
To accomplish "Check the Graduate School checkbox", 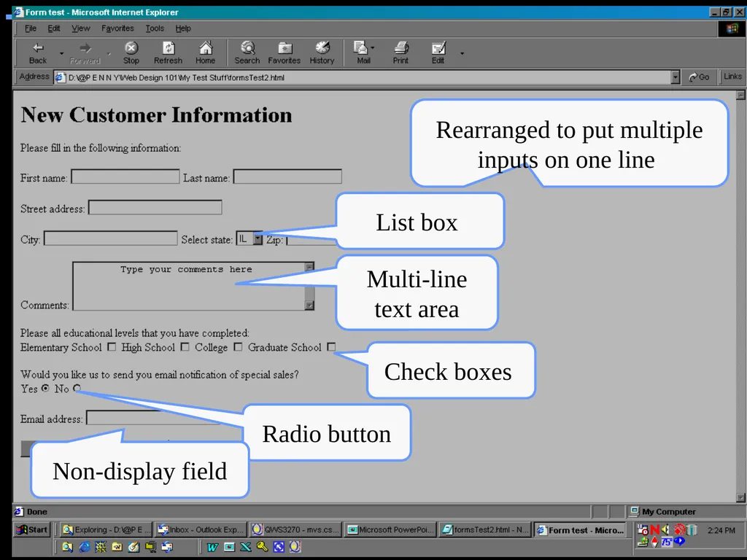I will (331, 346).
